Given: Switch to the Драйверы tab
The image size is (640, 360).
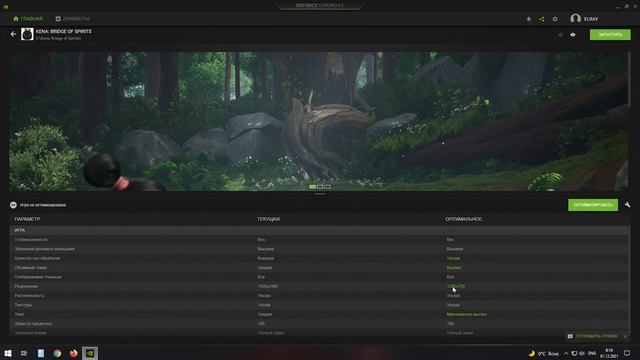Looking at the screenshot, I should click(72, 19).
